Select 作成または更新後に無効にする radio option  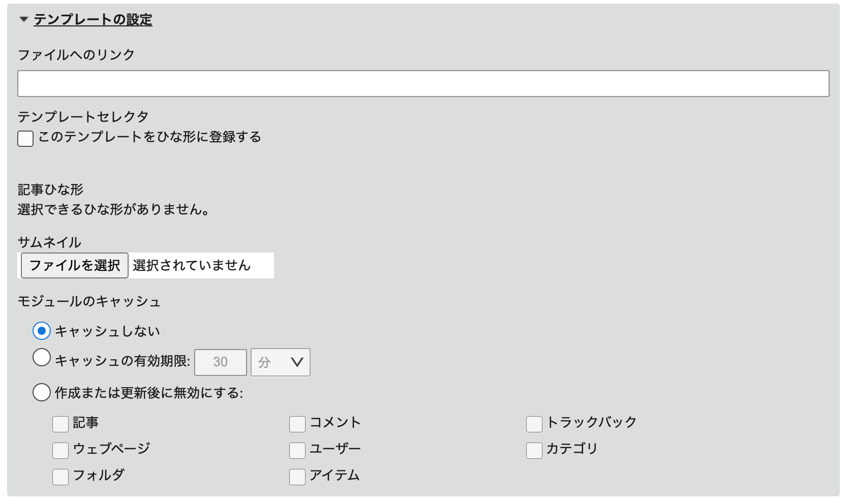point(42,392)
